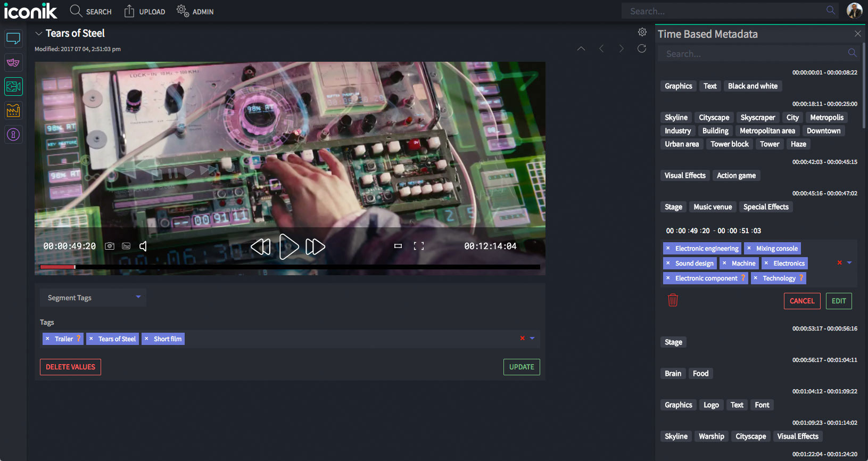Open the Search menu item

point(90,11)
